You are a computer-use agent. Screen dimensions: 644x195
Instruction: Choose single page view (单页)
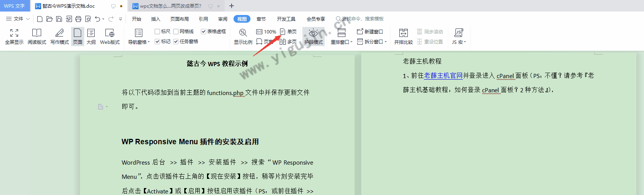[288, 32]
